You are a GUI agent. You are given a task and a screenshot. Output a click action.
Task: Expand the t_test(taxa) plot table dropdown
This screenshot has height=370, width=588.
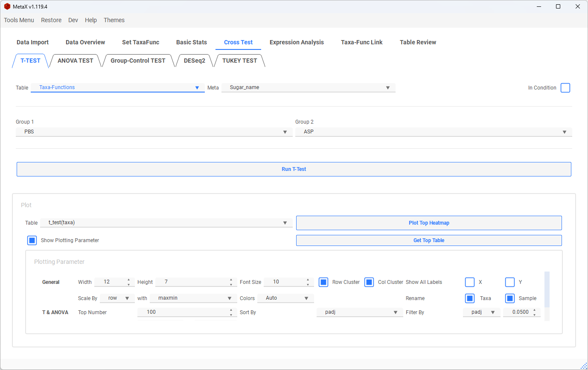(x=166, y=223)
